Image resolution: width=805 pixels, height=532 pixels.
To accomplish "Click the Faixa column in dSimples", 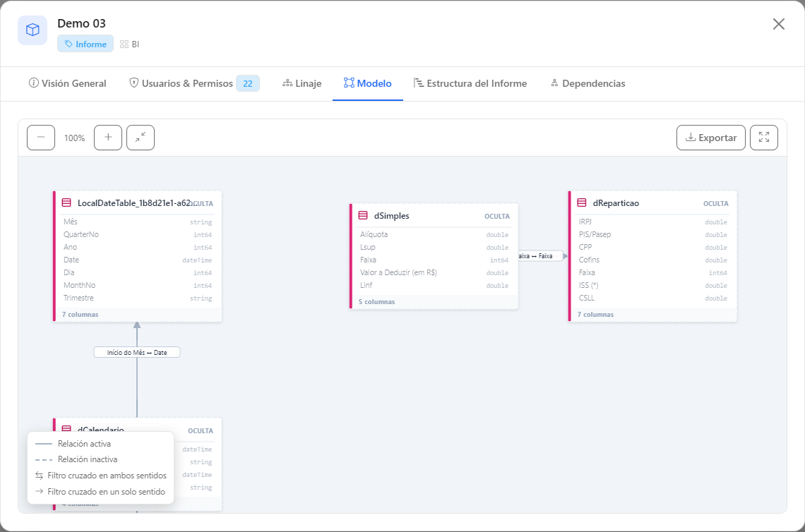I will pyautogui.click(x=434, y=260).
